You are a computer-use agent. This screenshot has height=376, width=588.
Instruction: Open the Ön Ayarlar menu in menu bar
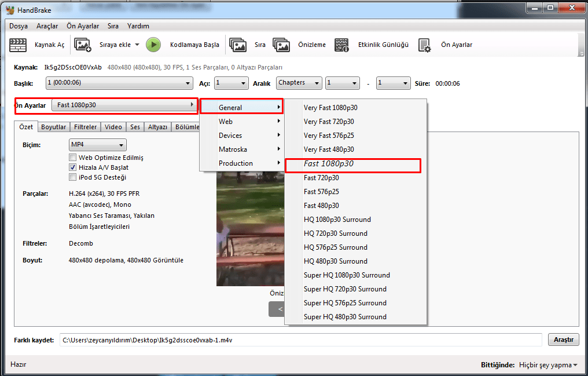tap(83, 26)
